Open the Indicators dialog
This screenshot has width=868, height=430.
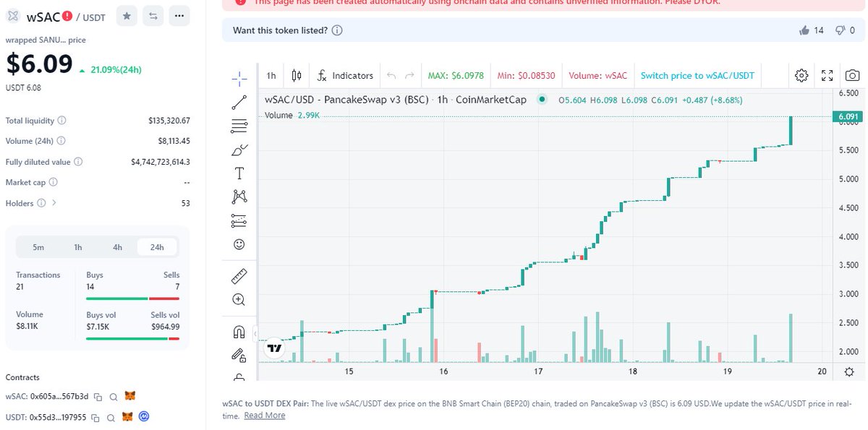point(346,75)
